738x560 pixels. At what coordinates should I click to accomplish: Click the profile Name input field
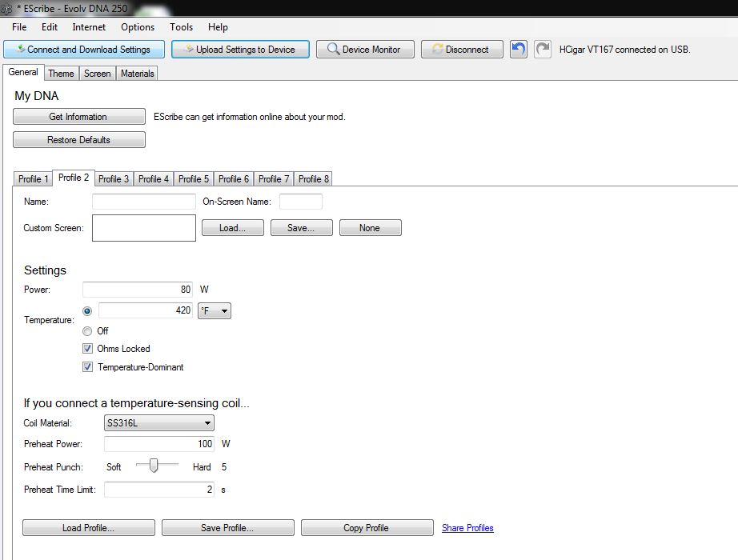tap(144, 202)
